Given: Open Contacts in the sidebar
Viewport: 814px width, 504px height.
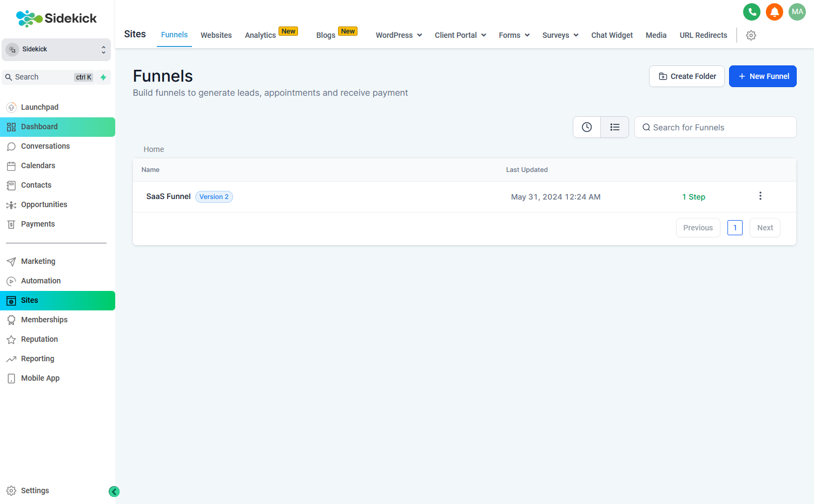Looking at the screenshot, I should pyautogui.click(x=57, y=185).
